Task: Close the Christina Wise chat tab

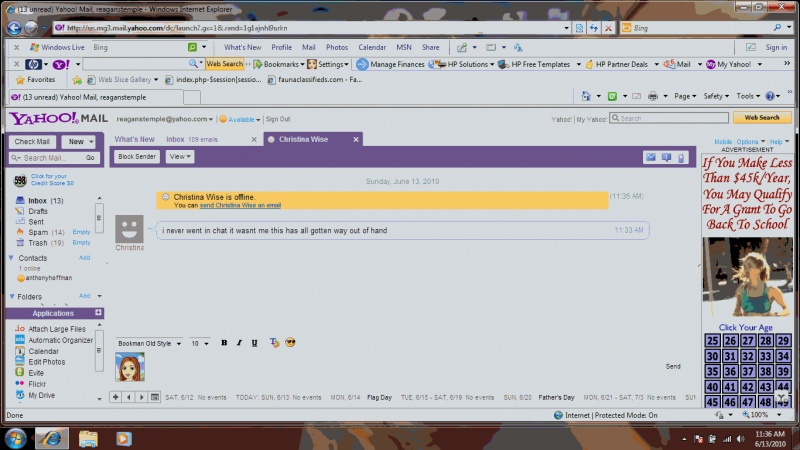Action: tap(356, 139)
